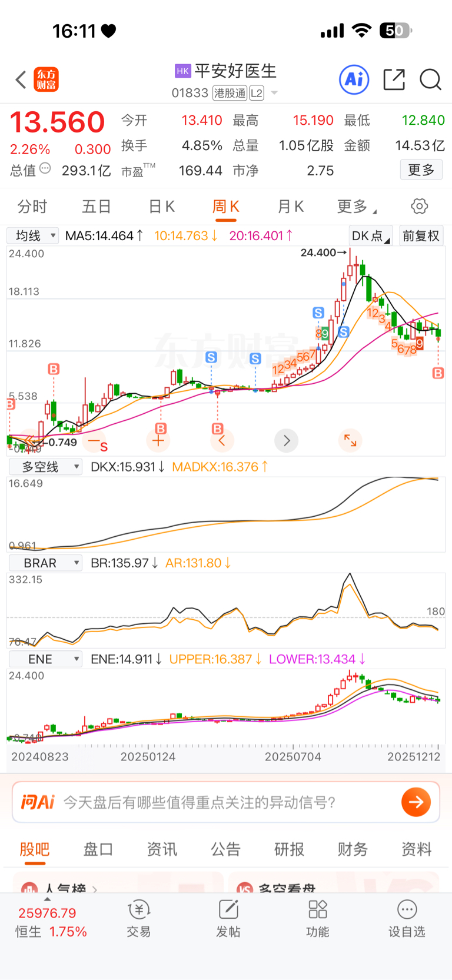Open the 资讯 tab
The height and width of the screenshot is (980, 452).
tap(162, 849)
